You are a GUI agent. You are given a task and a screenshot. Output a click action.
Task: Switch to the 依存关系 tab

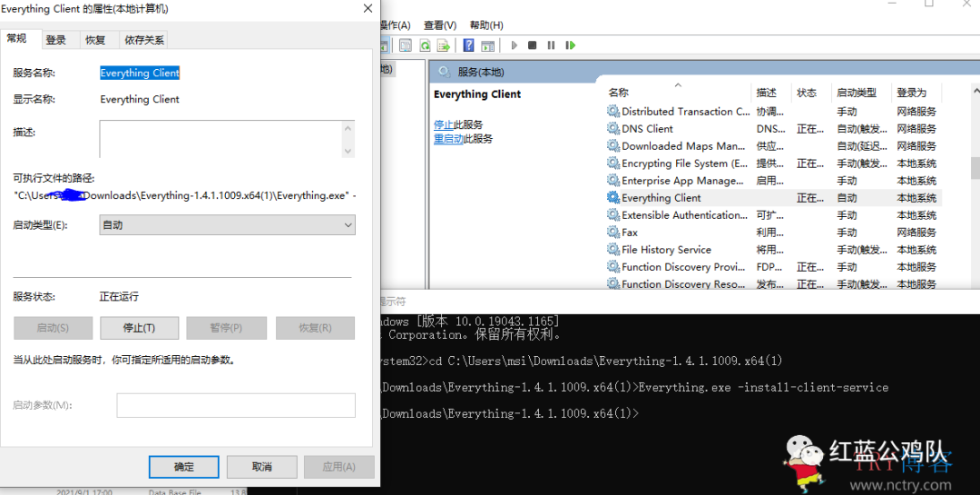coord(143,40)
